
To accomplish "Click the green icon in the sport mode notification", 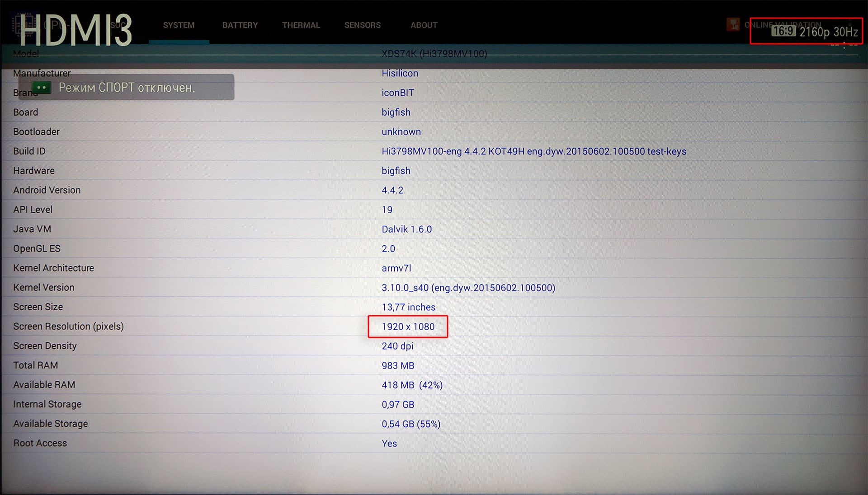I will click(x=42, y=87).
